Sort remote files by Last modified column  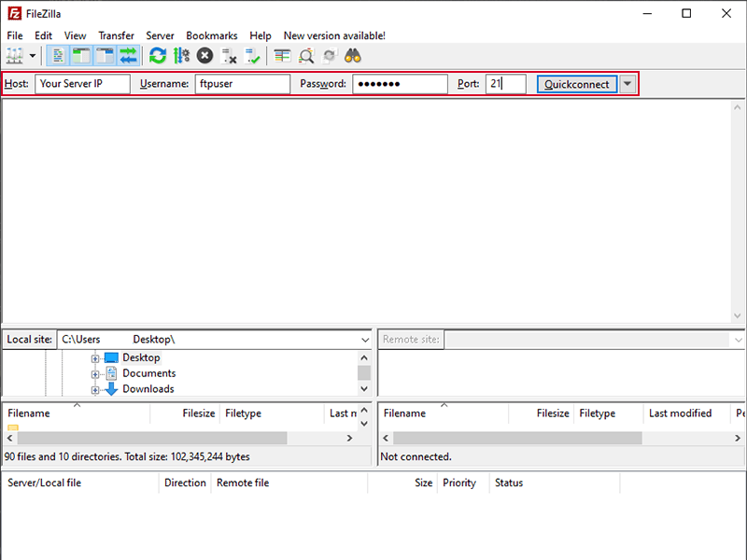[686, 413]
